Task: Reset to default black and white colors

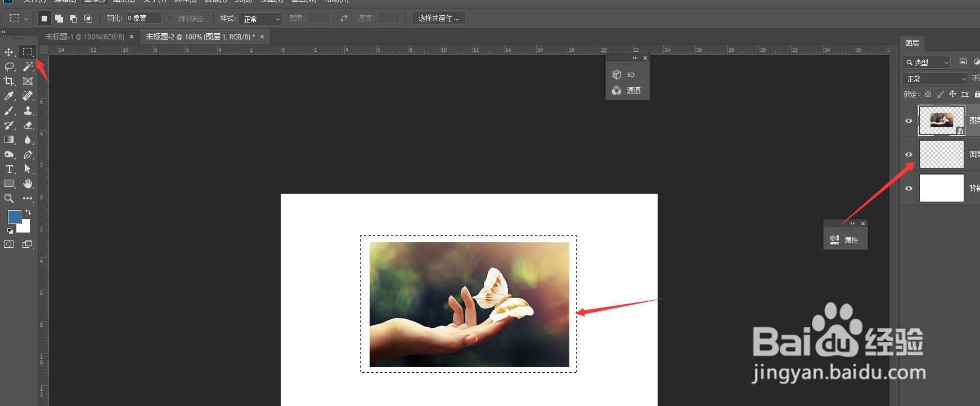Action: pos(10,231)
